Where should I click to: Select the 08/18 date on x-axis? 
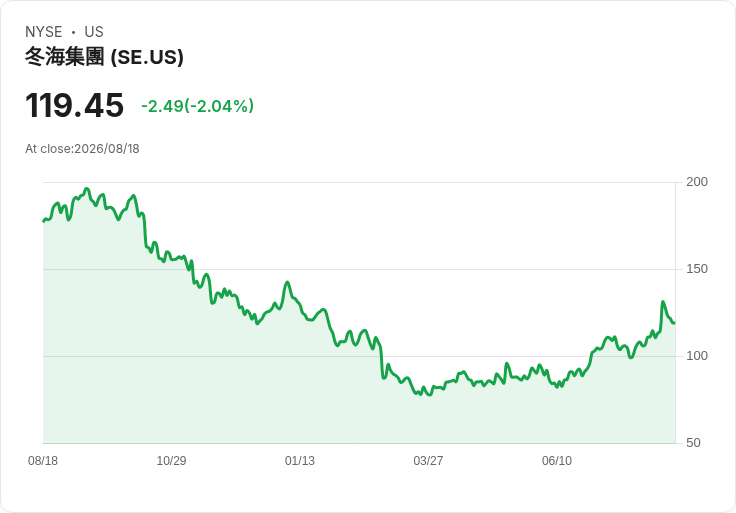click(43, 460)
